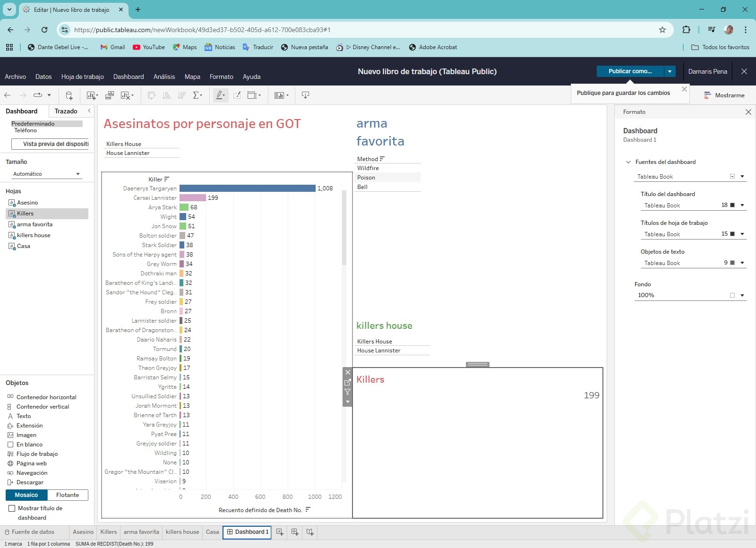Toggle 'Mostrar título de dashboard' checkbox
The image size is (756, 548).
12,508
